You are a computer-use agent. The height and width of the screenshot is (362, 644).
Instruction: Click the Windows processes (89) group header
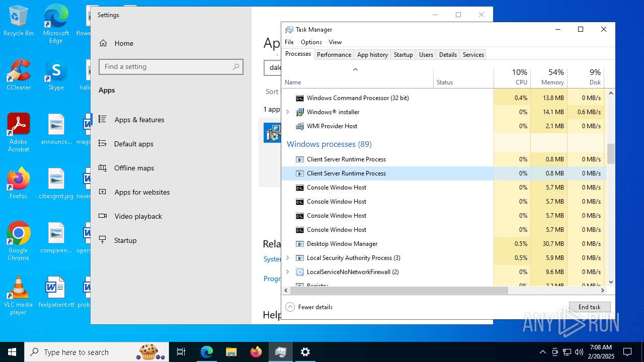click(329, 144)
